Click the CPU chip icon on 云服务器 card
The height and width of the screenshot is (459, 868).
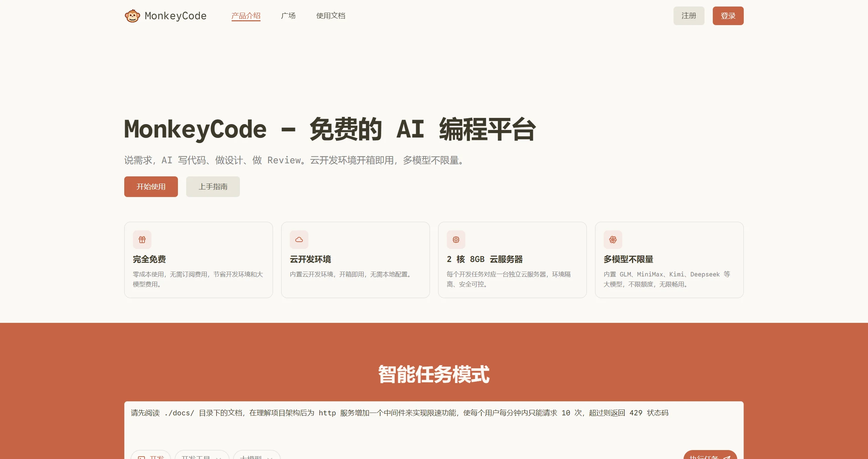[456, 239]
